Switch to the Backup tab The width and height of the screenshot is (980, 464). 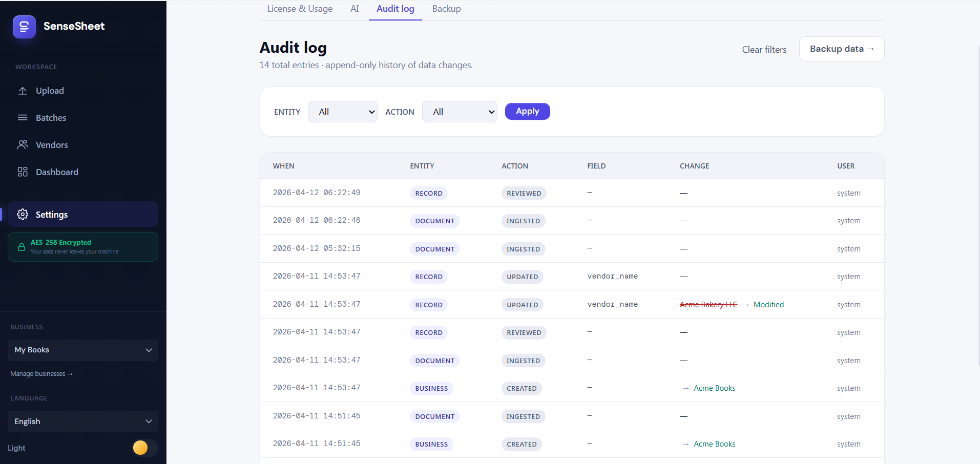pos(446,9)
